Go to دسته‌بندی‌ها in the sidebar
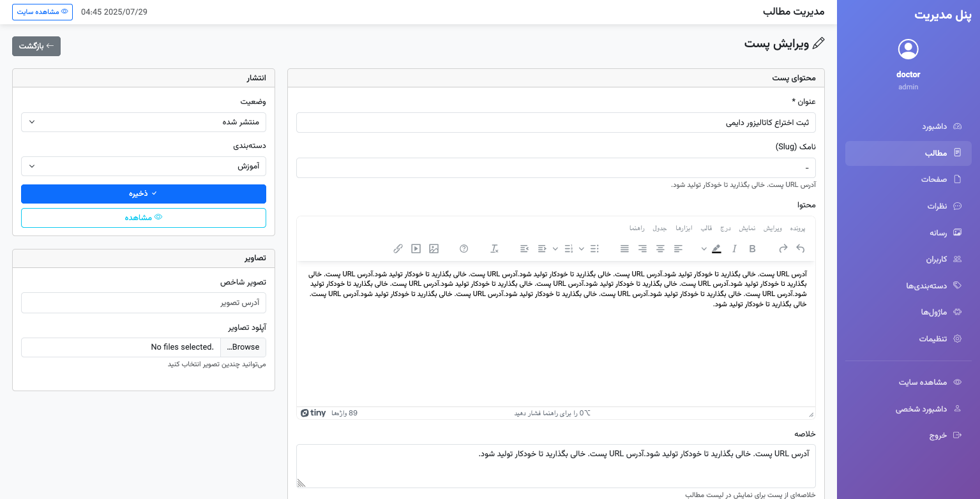980x499 pixels. pyautogui.click(x=908, y=285)
